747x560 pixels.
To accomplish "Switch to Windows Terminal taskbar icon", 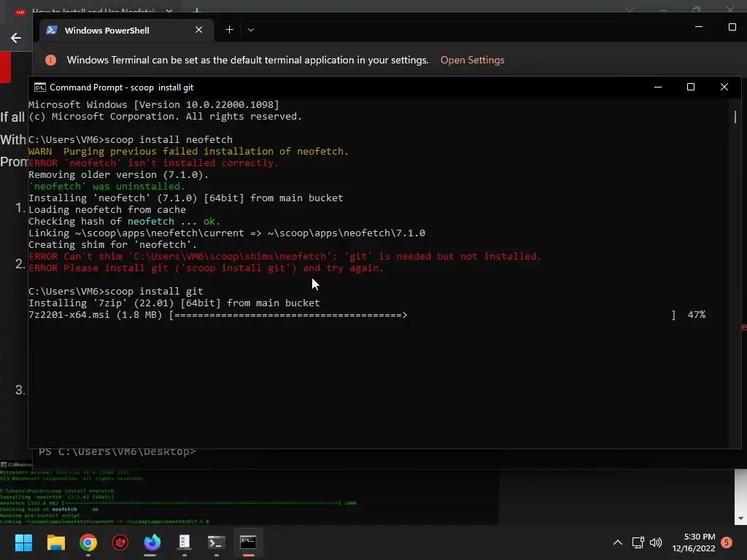I will (x=216, y=542).
